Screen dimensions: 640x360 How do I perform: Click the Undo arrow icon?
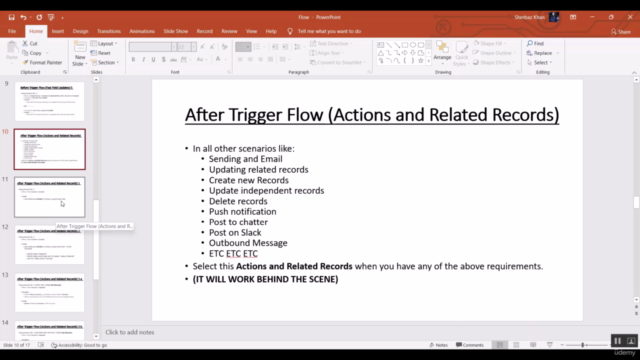coord(23,17)
